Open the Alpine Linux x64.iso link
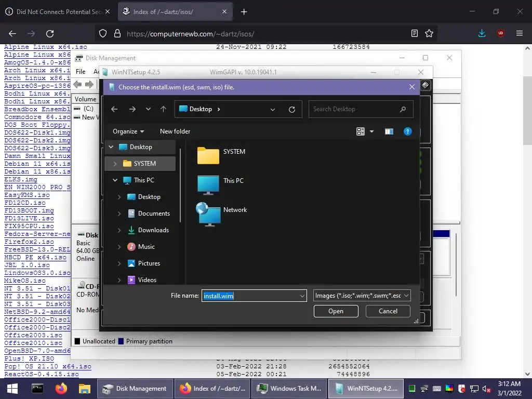This screenshot has height=399, width=532. coord(46,47)
